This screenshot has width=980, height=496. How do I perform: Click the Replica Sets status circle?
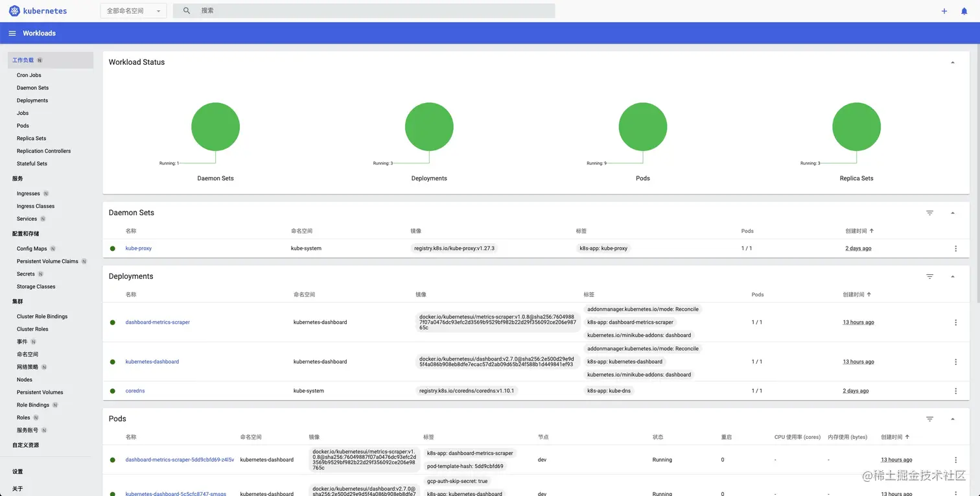point(857,127)
